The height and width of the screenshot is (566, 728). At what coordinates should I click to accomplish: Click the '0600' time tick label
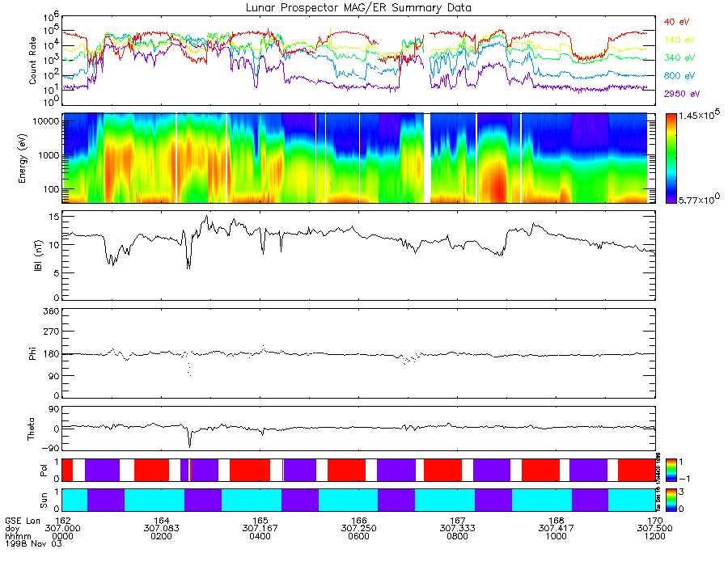pos(359,536)
